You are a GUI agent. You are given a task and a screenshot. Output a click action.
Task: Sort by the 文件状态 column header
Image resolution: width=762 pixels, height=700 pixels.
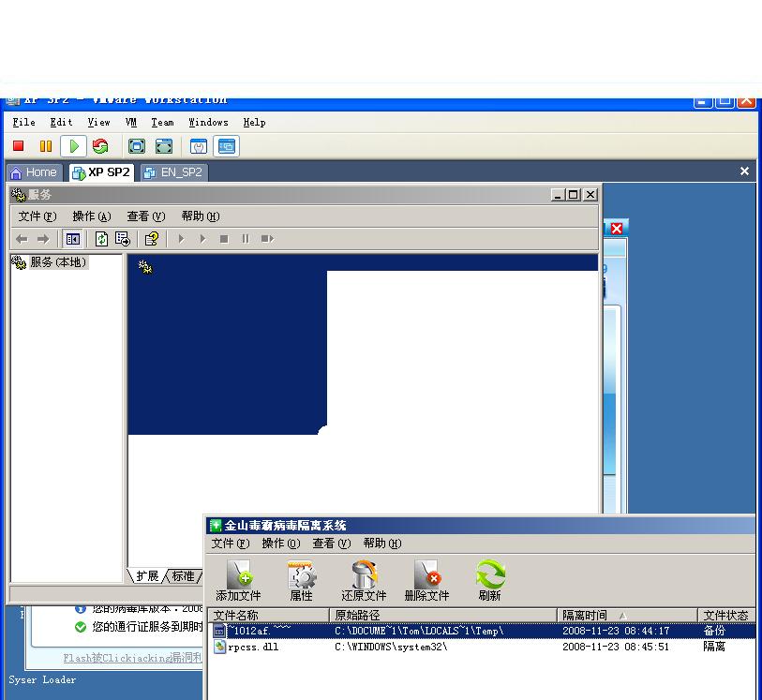tap(726, 615)
